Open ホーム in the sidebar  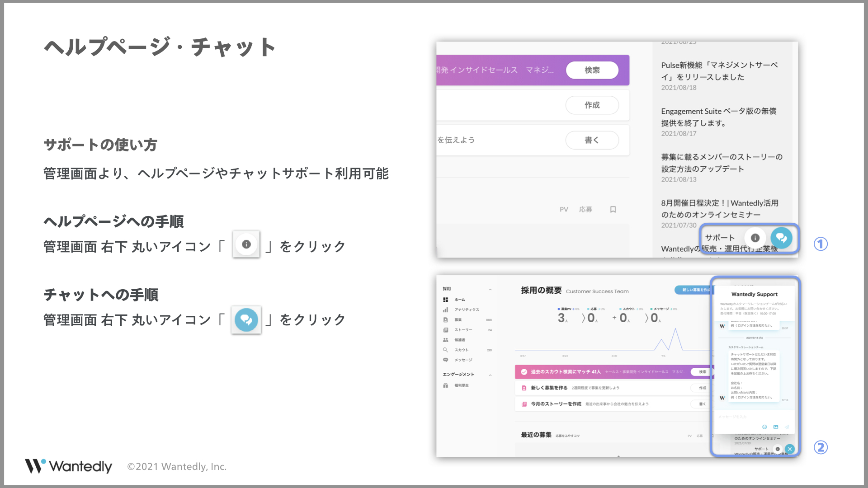pos(459,300)
